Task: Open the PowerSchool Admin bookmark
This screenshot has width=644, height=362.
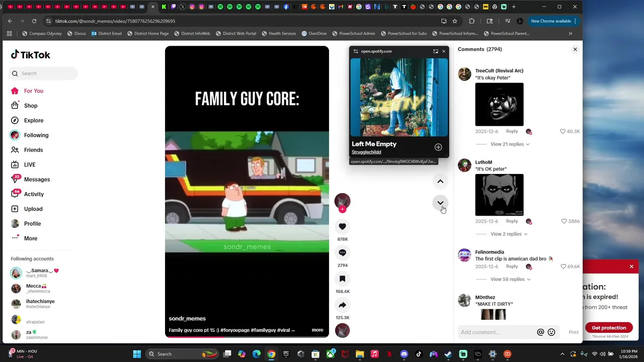Action: (353, 34)
